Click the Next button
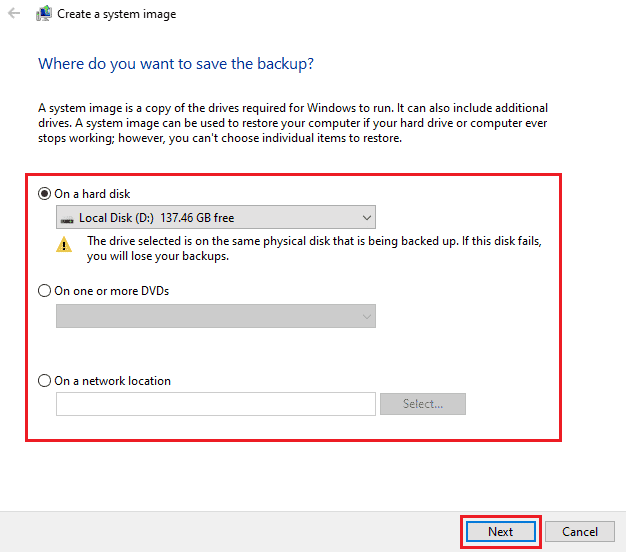Screen dimensions: 627x552 click(x=501, y=532)
